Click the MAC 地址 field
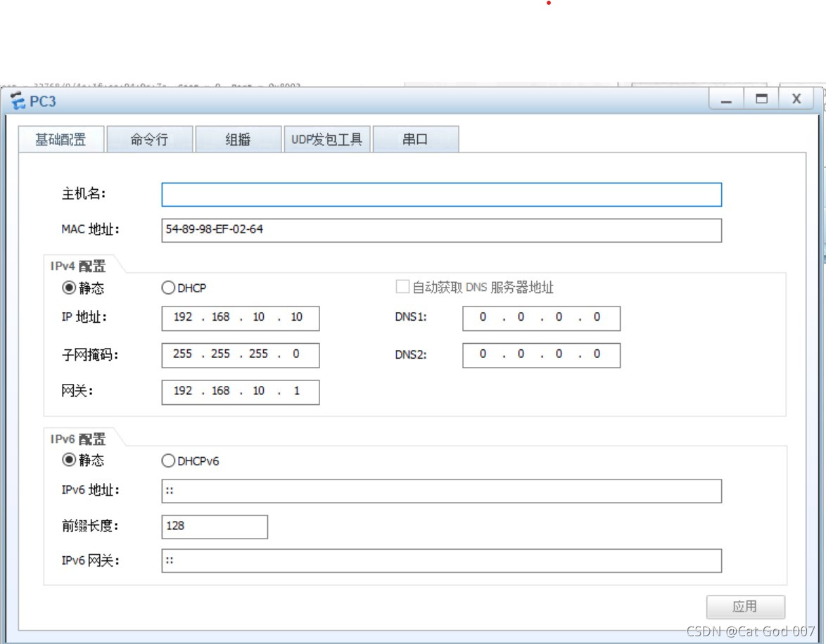The image size is (826, 644). [x=441, y=231]
